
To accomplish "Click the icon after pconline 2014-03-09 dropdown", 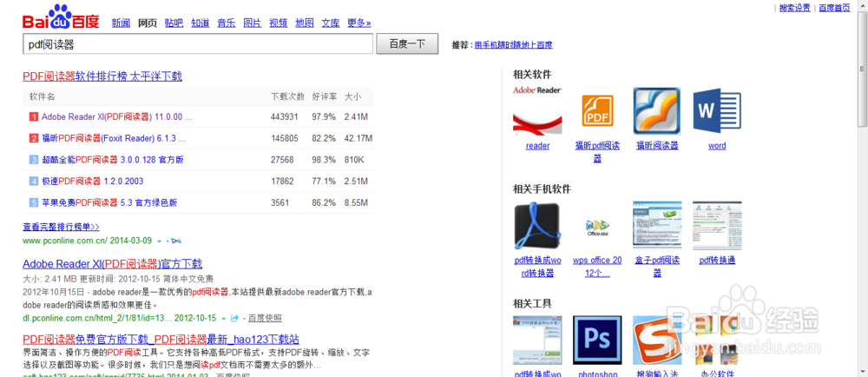I will click(x=176, y=241).
